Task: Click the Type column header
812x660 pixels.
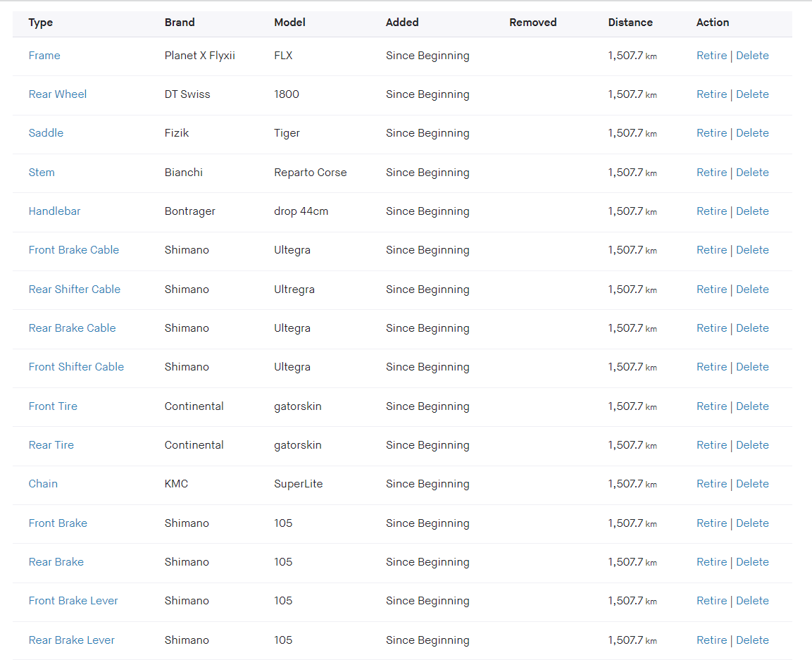Action: (40, 23)
